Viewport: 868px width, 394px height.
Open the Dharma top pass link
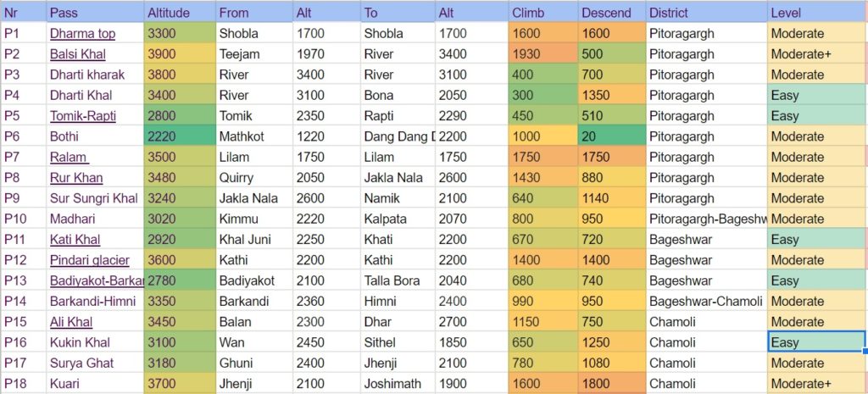pyautogui.click(x=82, y=34)
